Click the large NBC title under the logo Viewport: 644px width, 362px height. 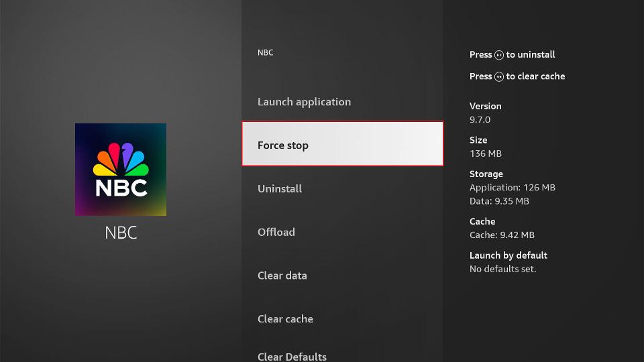click(121, 233)
